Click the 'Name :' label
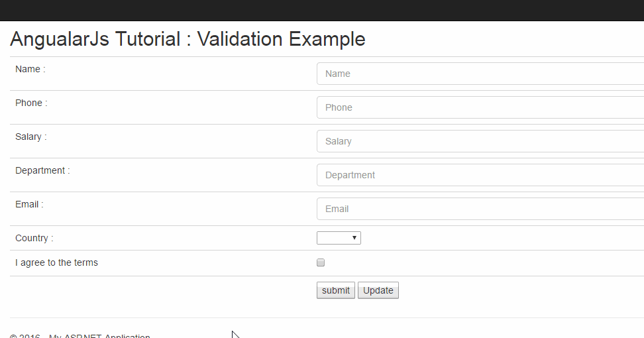Screen dimensions: 644x338 [30, 69]
